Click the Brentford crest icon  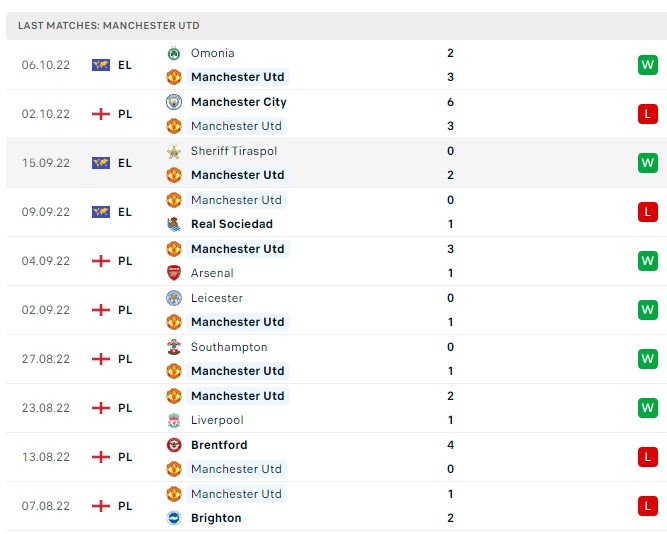click(173, 445)
